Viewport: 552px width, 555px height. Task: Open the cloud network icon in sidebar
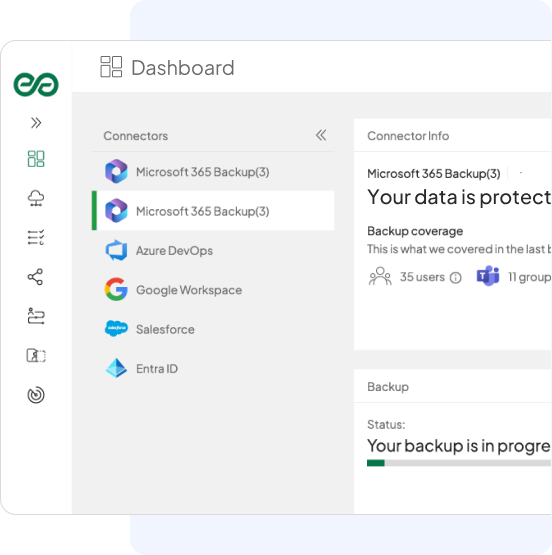tap(36, 198)
